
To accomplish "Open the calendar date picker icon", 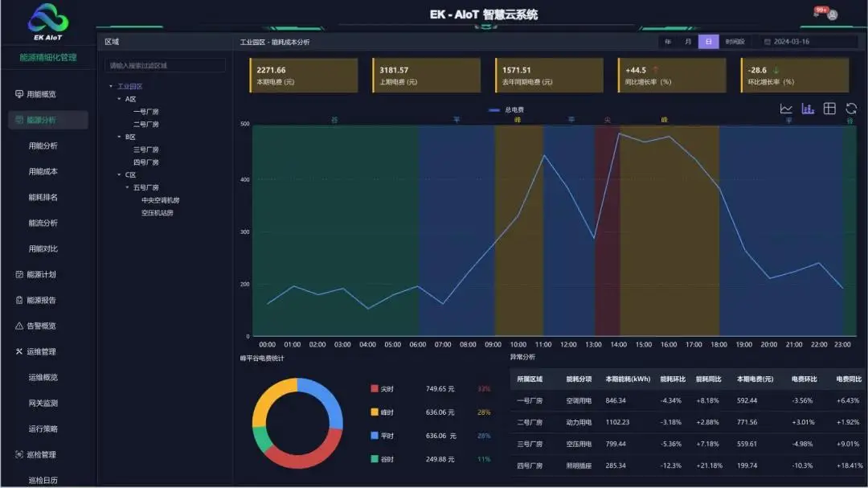I will click(768, 42).
